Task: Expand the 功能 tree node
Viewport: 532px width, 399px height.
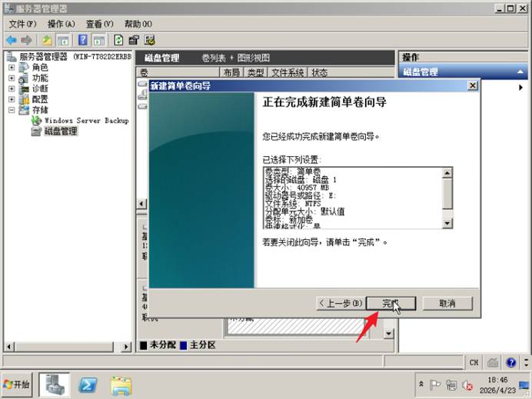Action: (12, 78)
